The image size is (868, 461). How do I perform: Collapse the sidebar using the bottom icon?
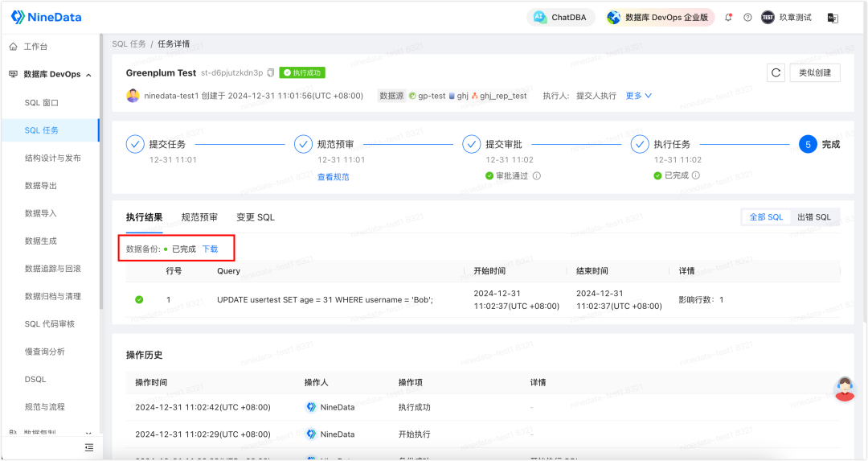click(89, 447)
